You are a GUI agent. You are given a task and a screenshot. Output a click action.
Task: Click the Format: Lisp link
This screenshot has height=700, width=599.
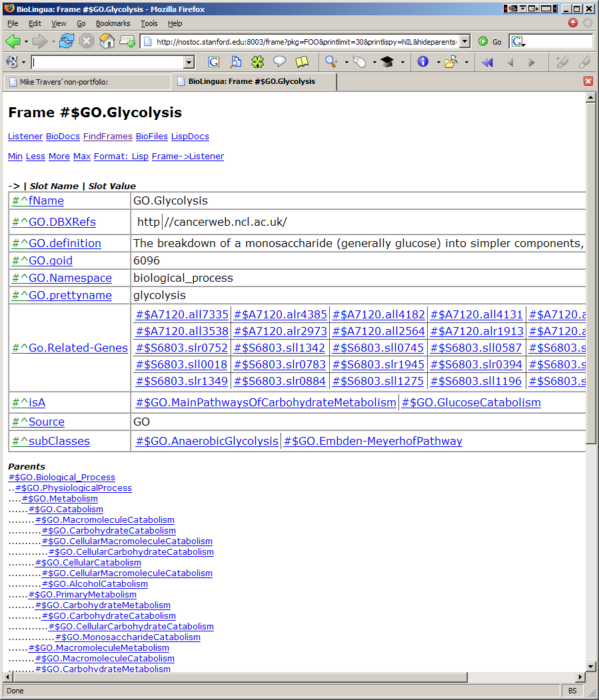coord(121,157)
